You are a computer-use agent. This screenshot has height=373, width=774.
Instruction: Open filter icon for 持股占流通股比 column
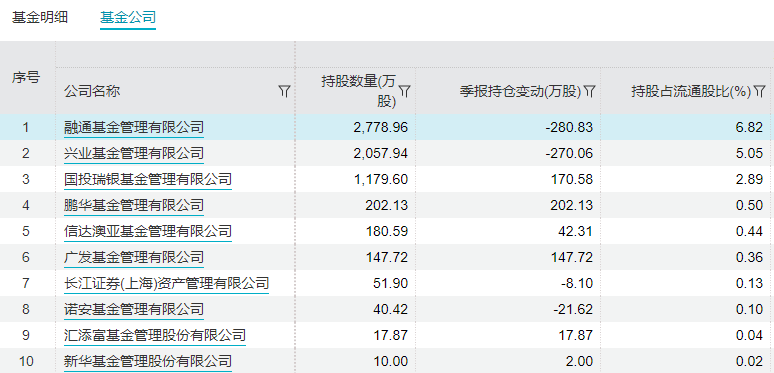760,91
